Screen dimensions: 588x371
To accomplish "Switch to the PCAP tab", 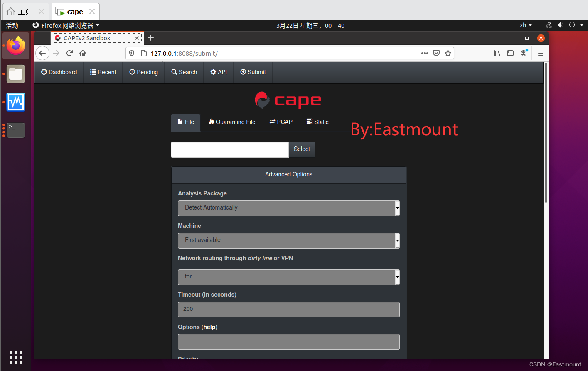I will click(x=281, y=122).
